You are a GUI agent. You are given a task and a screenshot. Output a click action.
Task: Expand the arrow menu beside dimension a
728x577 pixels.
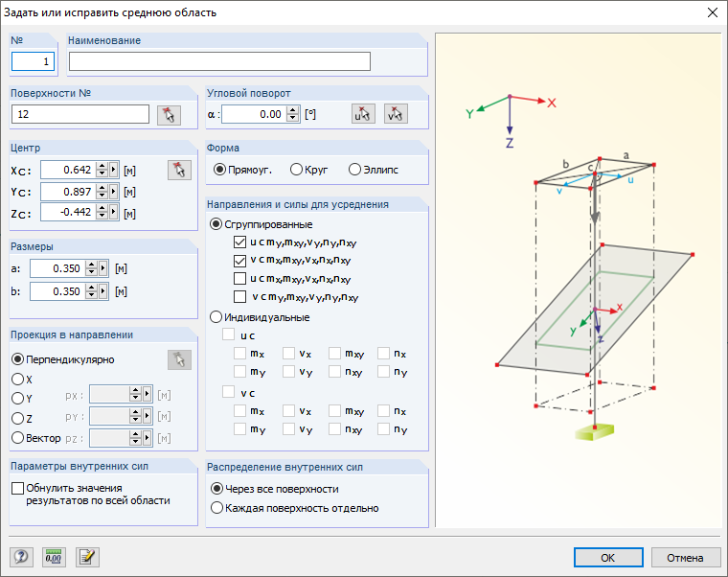[x=103, y=268]
